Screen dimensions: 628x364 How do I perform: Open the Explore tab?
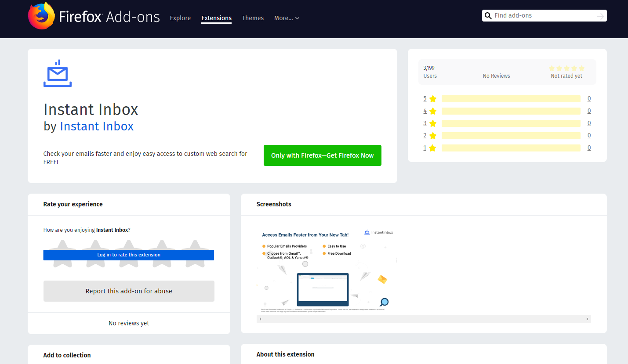click(180, 18)
